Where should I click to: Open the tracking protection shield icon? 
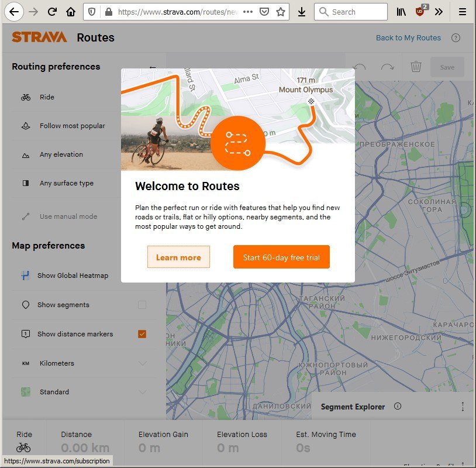(x=92, y=12)
